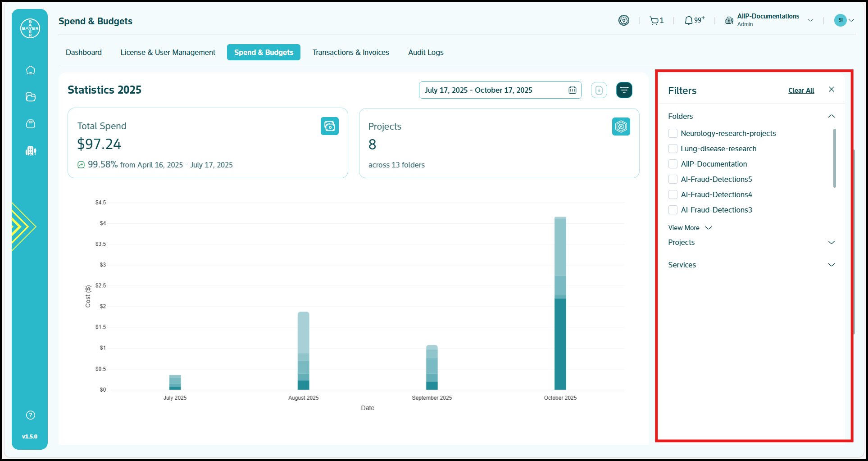Switch to the Transactions & Invoices tab

tap(350, 52)
